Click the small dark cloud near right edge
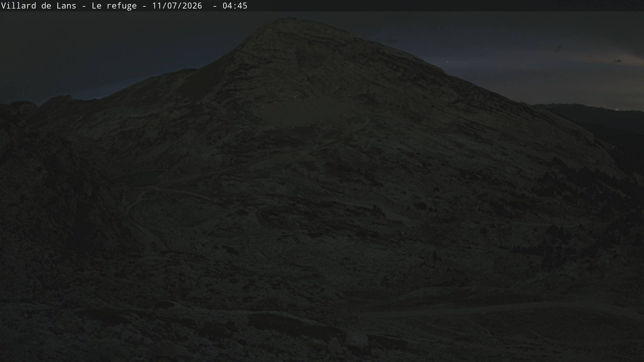 tap(617, 61)
